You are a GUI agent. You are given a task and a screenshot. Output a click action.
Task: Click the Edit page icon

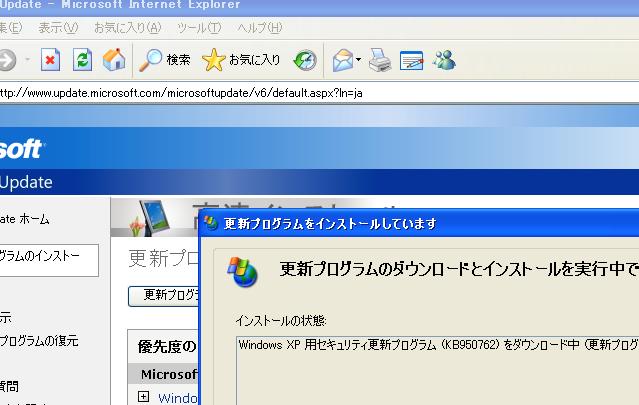[x=412, y=60]
